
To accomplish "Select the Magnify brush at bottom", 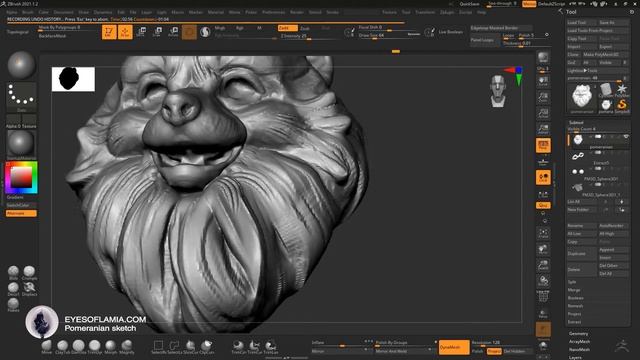I will tap(127, 347).
